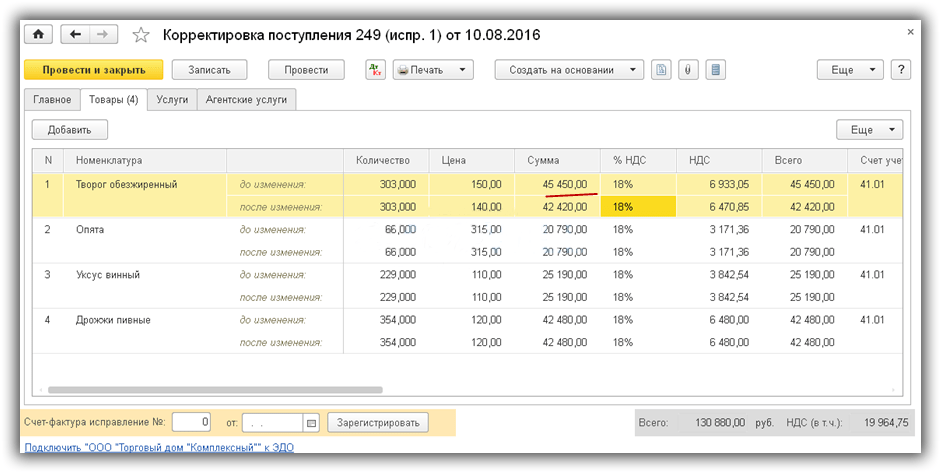The height and width of the screenshot is (473, 941).
Task: Click Провести и закрыть button
Action: pyautogui.click(x=94, y=70)
